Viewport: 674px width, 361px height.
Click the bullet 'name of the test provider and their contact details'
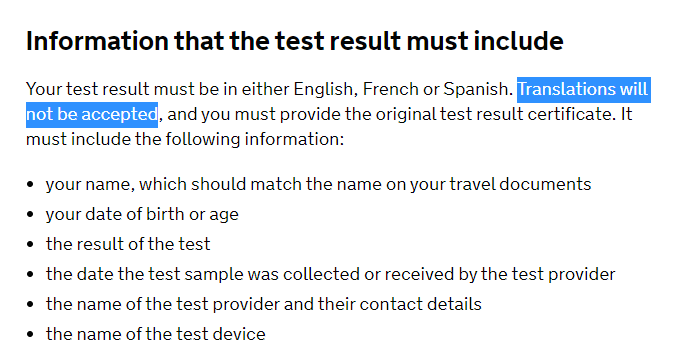coord(263,304)
